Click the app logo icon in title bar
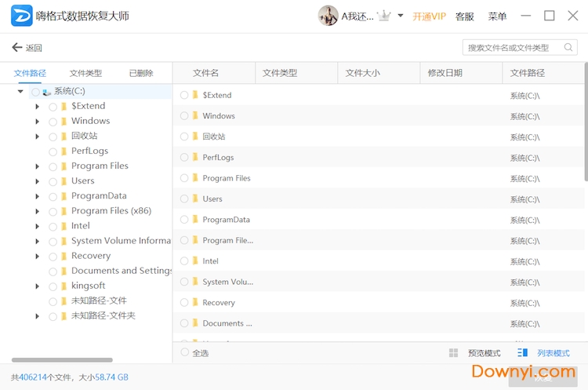 (22, 16)
